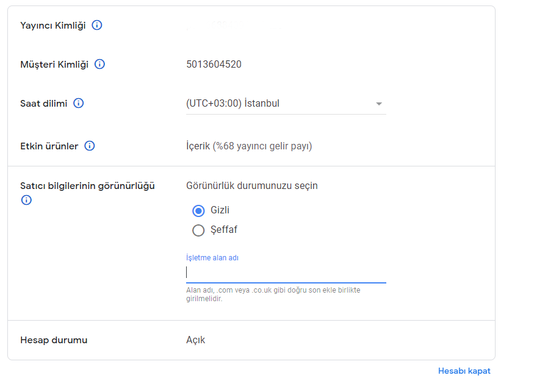Show the Müşteri Kimliği info tooltip icon
Screen dimensions: 559x392
coord(99,64)
